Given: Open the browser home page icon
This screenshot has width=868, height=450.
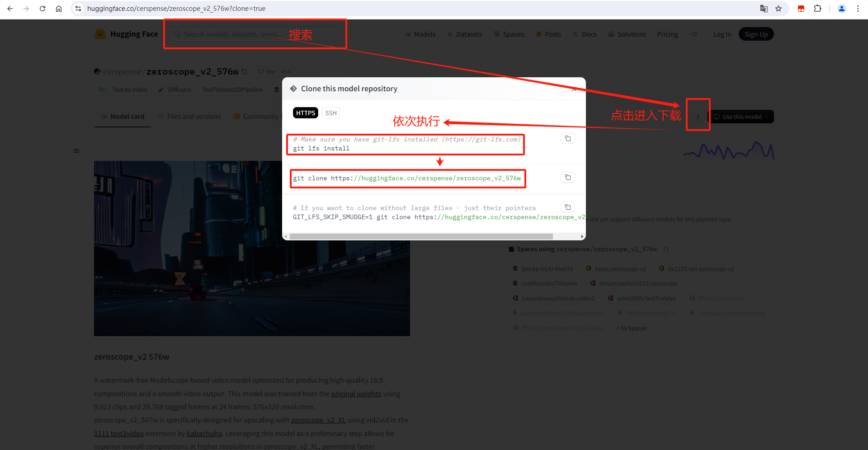Looking at the screenshot, I should 59,9.
